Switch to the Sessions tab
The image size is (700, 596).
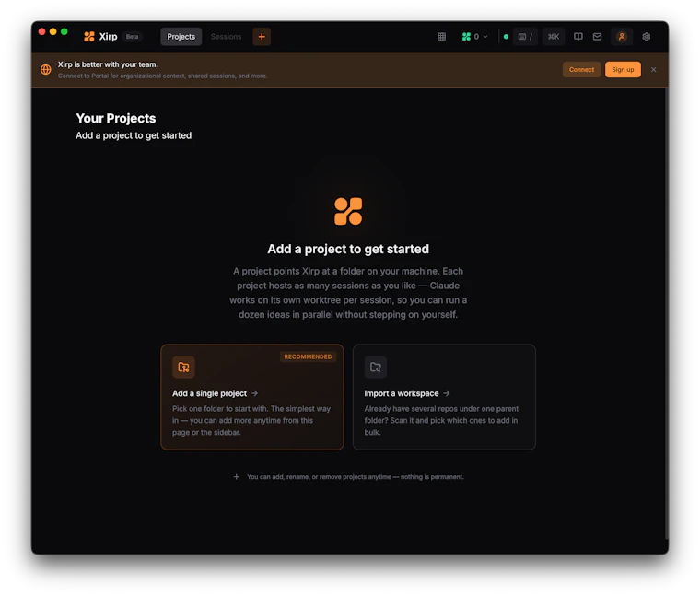point(226,37)
